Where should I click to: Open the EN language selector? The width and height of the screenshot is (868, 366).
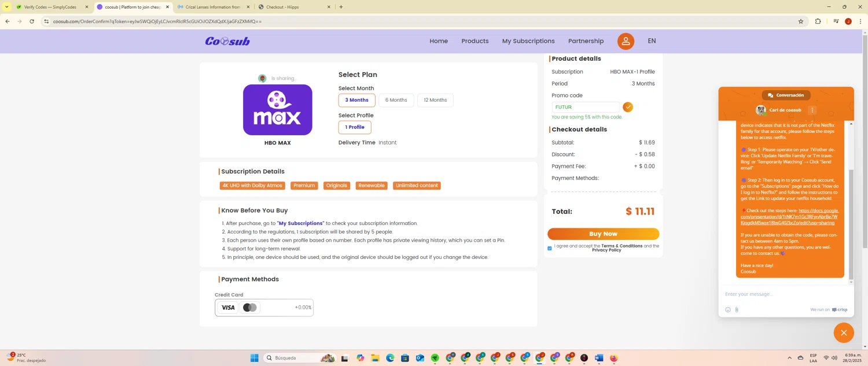tap(652, 41)
